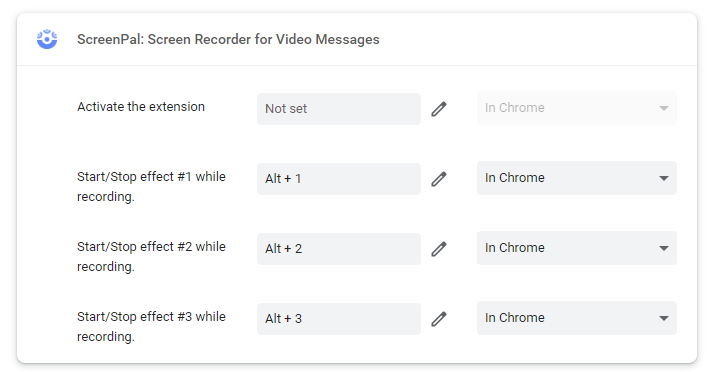Click the greyed-out In Chrome dropdown
713x372 pixels.
(577, 108)
